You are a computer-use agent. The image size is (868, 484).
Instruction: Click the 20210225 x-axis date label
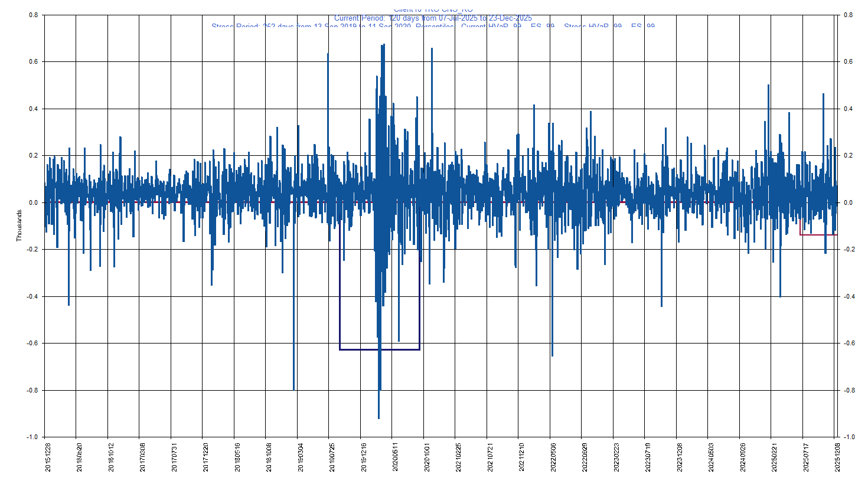coord(458,457)
